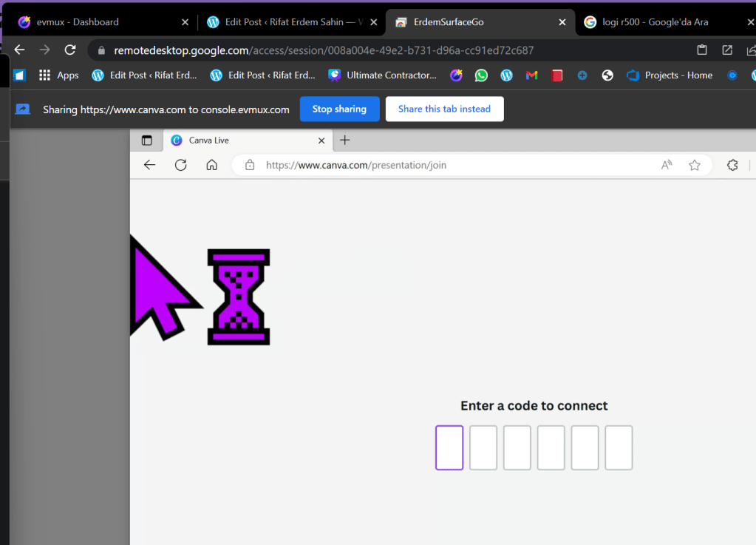
Task: Open the standalone WordPress bookmark icon
Action: tap(506, 75)
